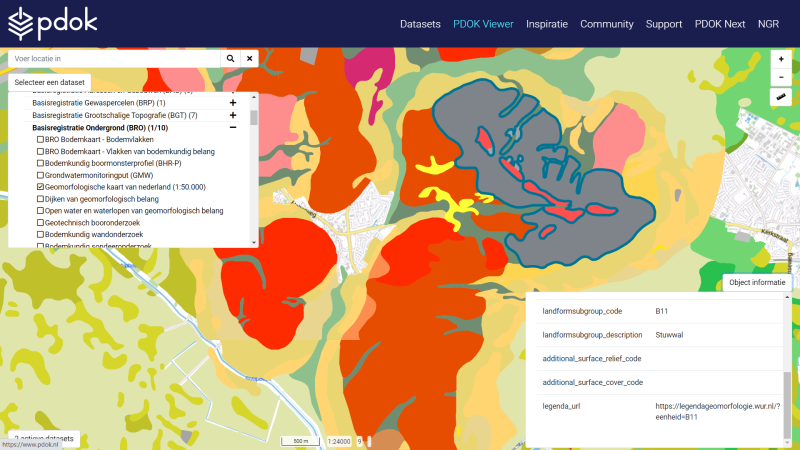Click the 'Stuwwal' description value
800x450 pixels.
[x=669, y=335]
